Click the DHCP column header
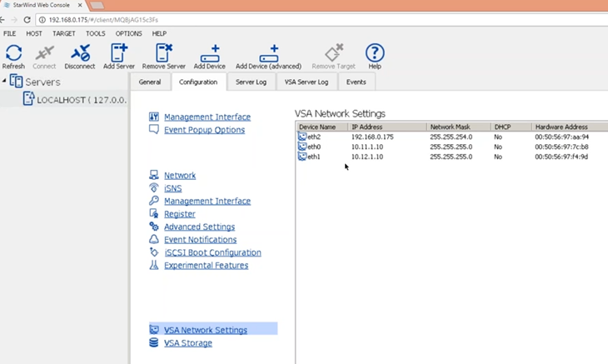This screenshot has width=608, height=364. pos(511,127)
